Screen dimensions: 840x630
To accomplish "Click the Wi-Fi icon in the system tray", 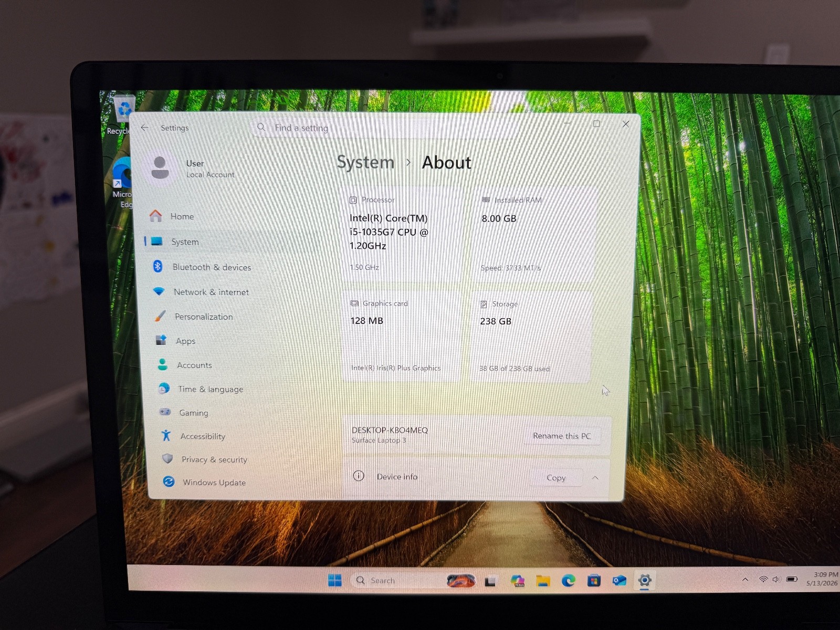I will [x=763, y=579].
